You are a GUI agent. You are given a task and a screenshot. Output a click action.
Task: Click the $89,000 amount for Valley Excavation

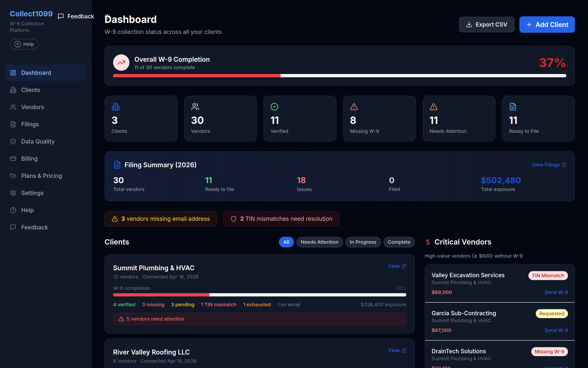click(x=441, y=292)
